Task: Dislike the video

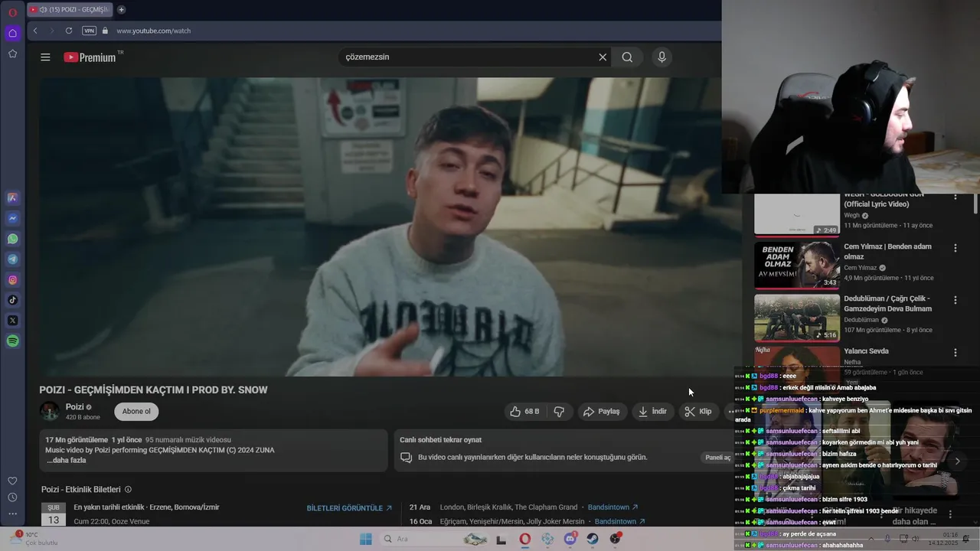Action: click(559, 412)
